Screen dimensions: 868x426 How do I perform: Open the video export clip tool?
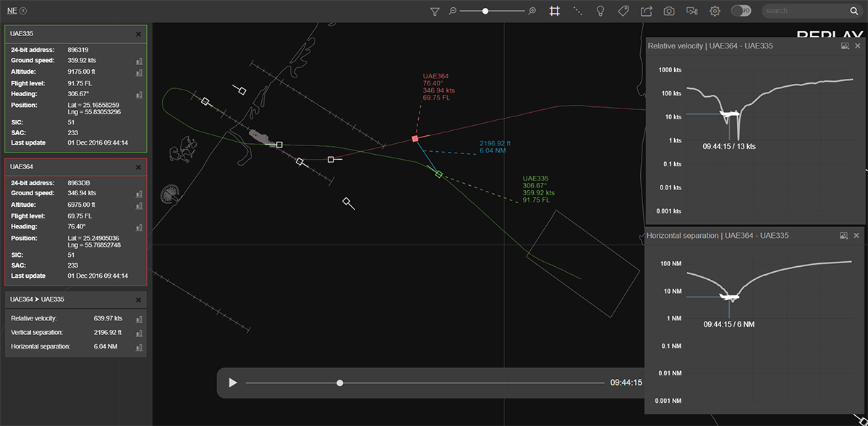[x=692, y=11]
